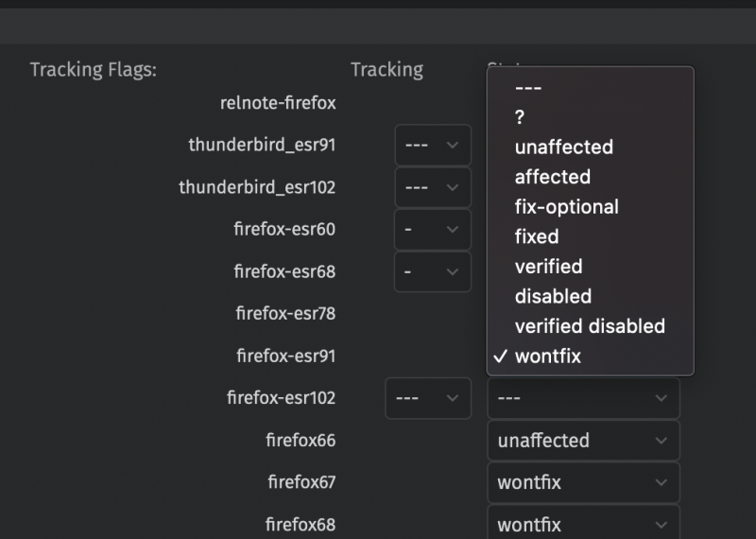Click the 'firefox67' flag label
The height and width of the screenshot is (539, 756).
(301, 482)
